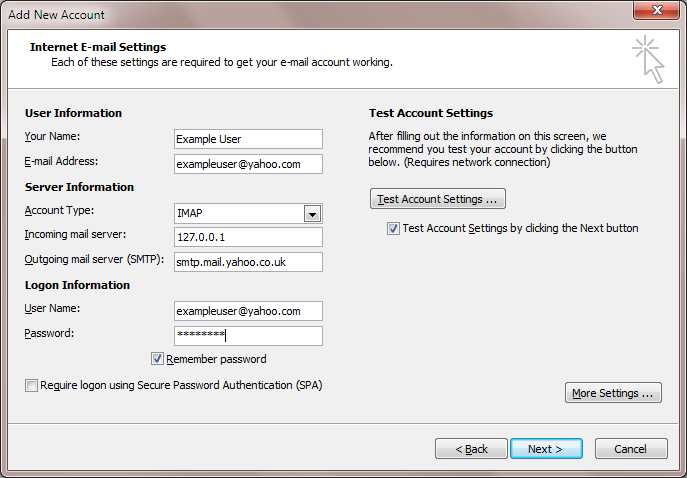Viewport: 687px width, 478px height.
Task: Click the Internet E-mail Settings heading
Action: coord(98,47)
